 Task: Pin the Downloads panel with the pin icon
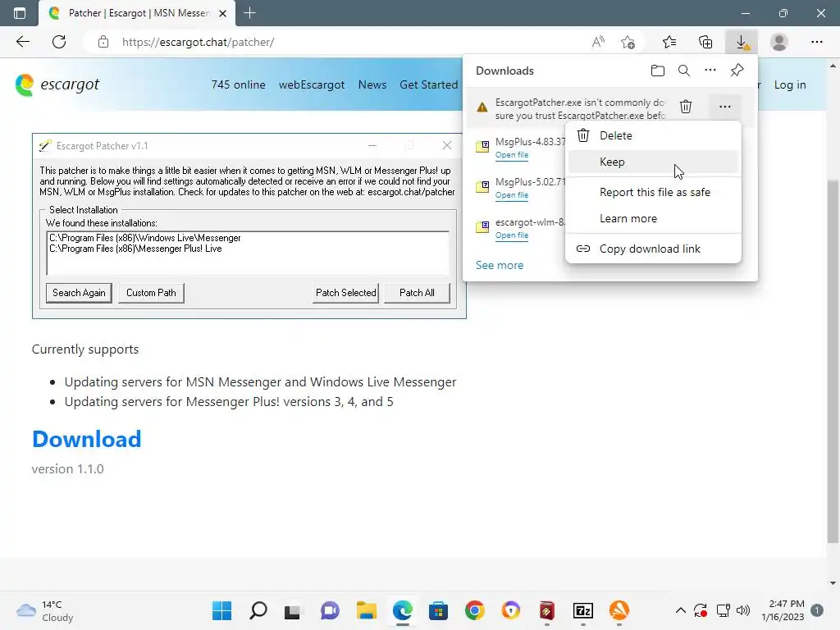pyautogui.click(x=737, y=71)
